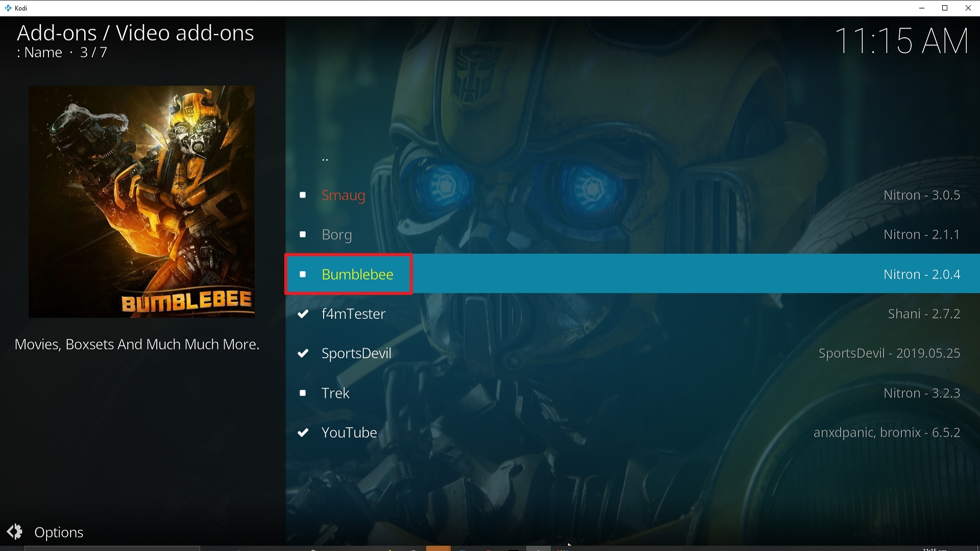Image resolution: width=980 pixels, height=551 pixels.
Task: Minimize the Kodi window
Action: pos(922,8)
